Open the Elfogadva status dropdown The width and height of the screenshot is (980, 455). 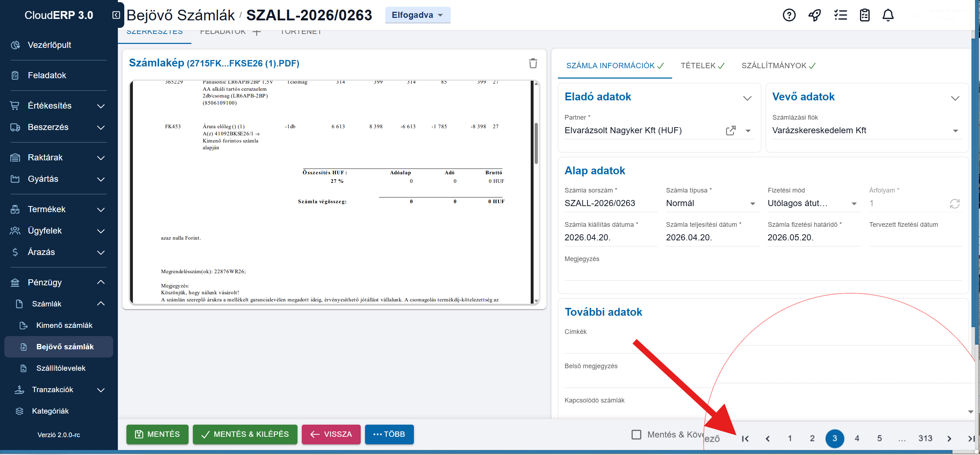417,15
